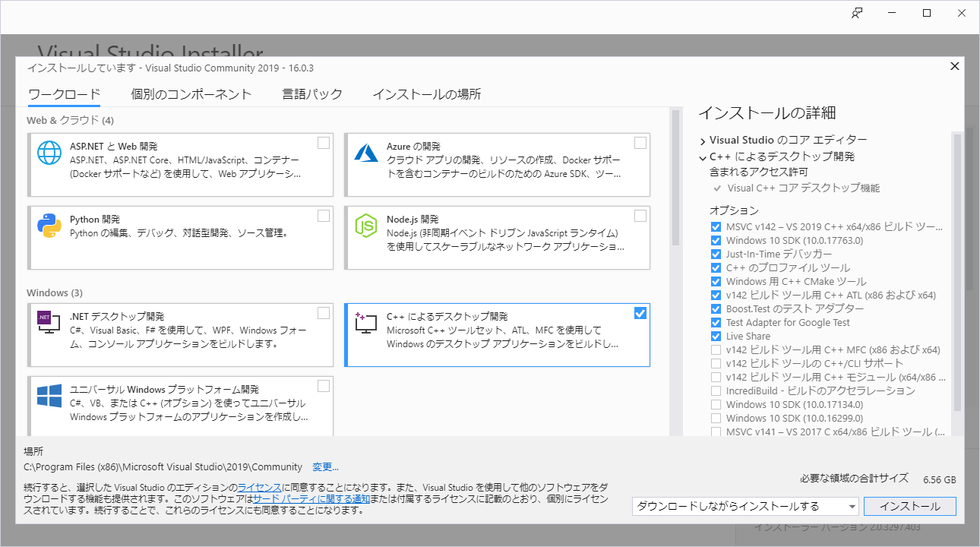Click the C++ desktop development icon

click(366, 324)
